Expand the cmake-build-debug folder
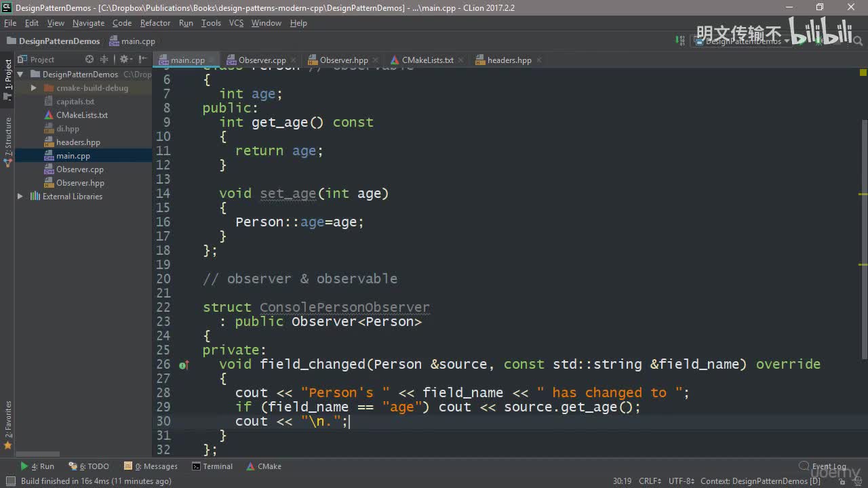Screen dimensions: 868x488 [33, 88]
